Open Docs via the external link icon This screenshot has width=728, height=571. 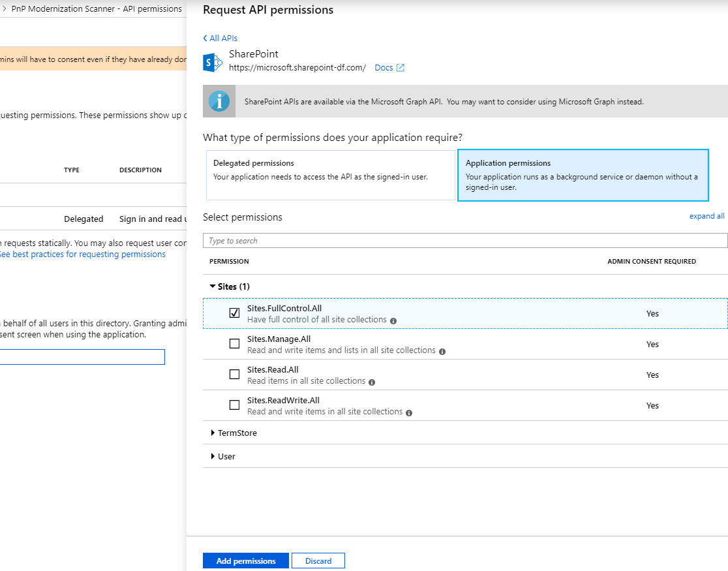(x=402, y=67)
